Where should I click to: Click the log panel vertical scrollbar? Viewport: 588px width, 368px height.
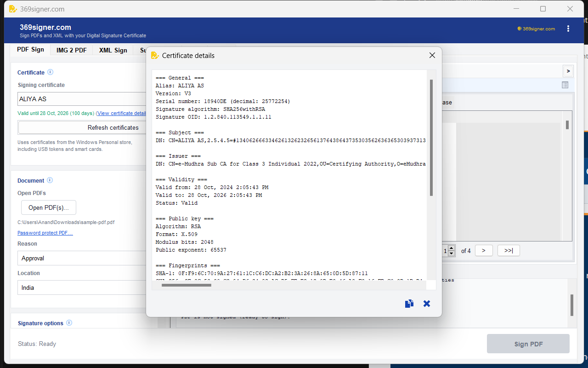coord(572,305)
